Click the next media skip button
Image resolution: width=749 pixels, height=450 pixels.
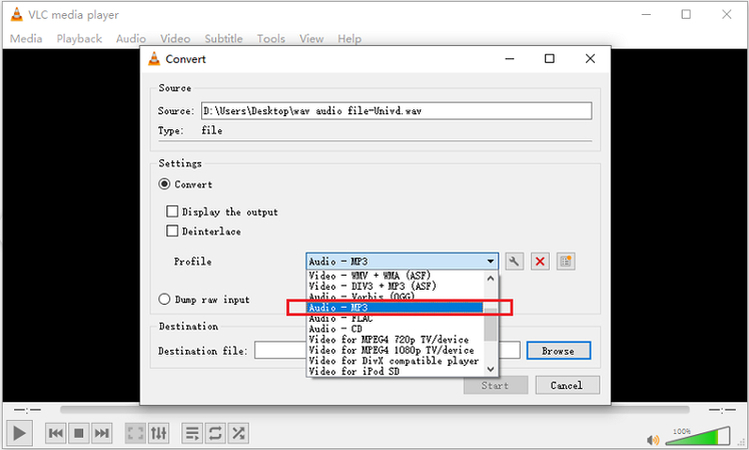pyautogui.click(x=101, y=433)
